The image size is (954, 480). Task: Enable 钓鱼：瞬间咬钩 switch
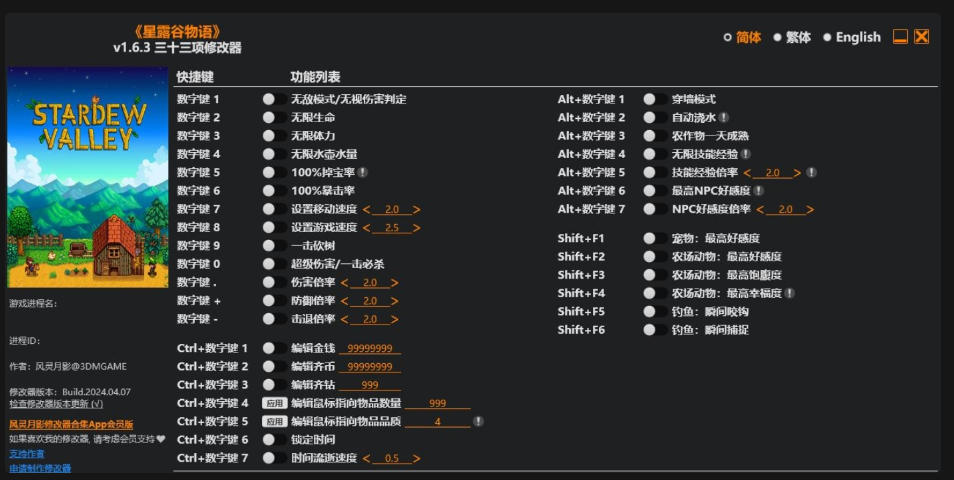pos(655,311)
